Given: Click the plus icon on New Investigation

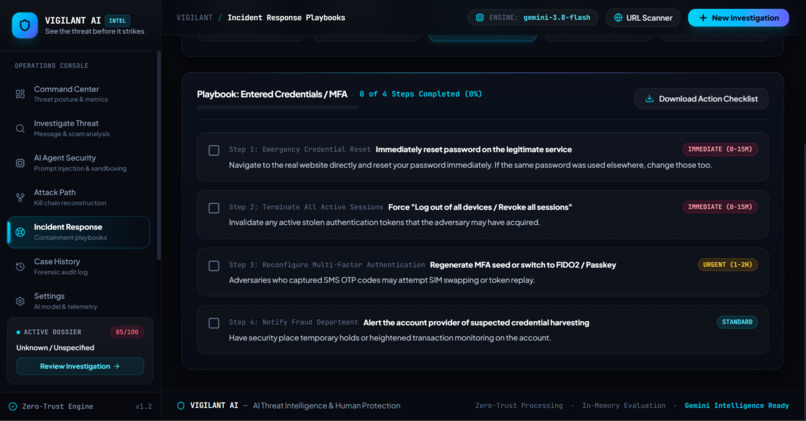Looking at the screenshot, I should pyautogui.click(x=703, y=17).
